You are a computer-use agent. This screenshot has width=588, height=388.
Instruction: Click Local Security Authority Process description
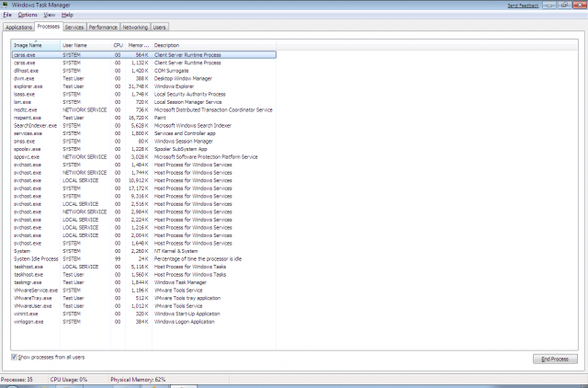point(190,94)
